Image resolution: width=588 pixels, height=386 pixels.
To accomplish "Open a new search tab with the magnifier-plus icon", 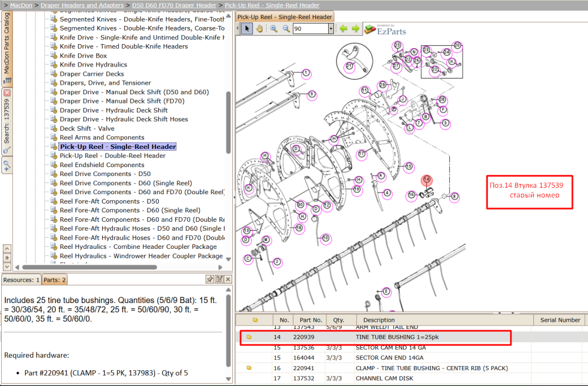I will (6, 165).
